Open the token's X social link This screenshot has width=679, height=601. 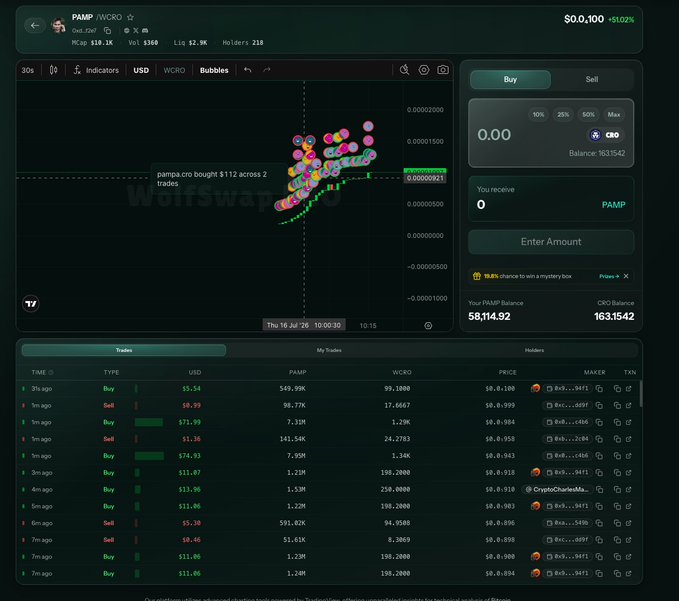click(136, 30)
